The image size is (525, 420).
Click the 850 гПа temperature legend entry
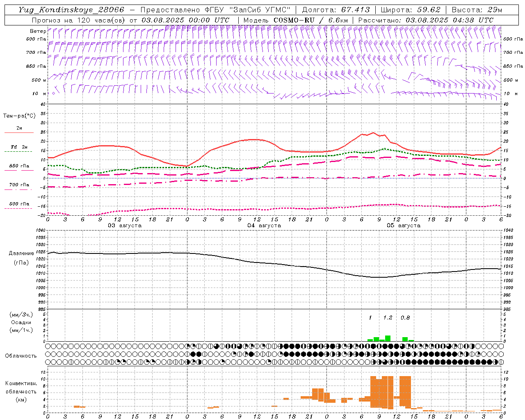coord(19,166)
